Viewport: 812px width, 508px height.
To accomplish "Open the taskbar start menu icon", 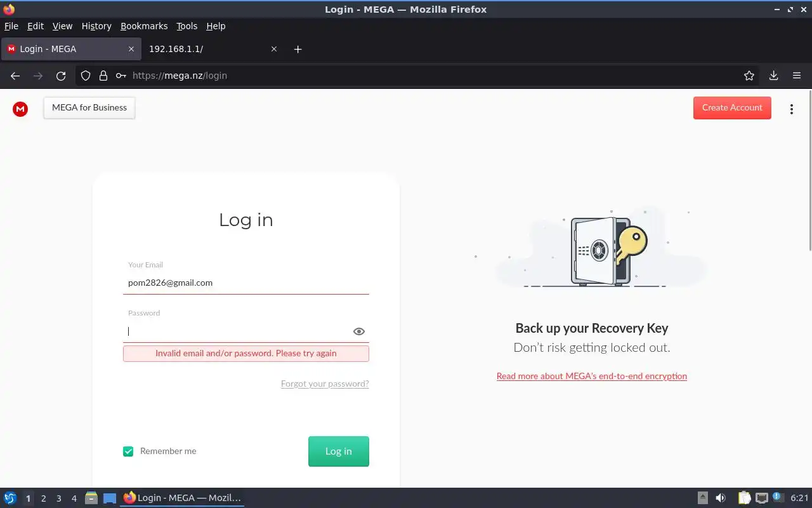I will tap(10, 498).
